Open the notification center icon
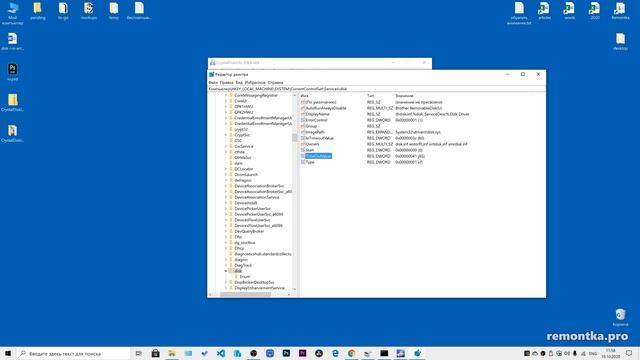Image resolution: width=640 pixels, height=360 pixels. (629, 353)
